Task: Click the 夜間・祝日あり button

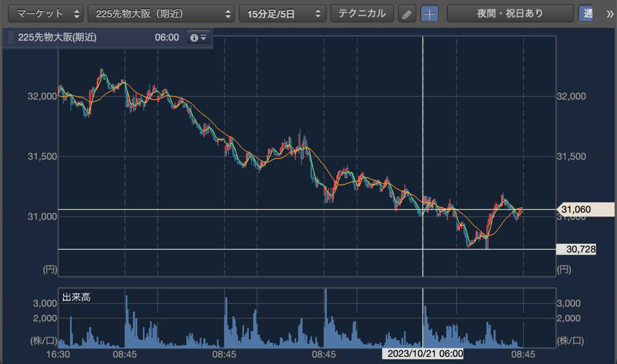Action: [510, 14]
